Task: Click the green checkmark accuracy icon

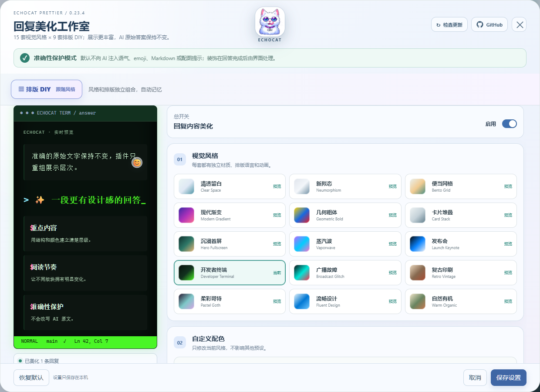Action: [x=25, y=58]
